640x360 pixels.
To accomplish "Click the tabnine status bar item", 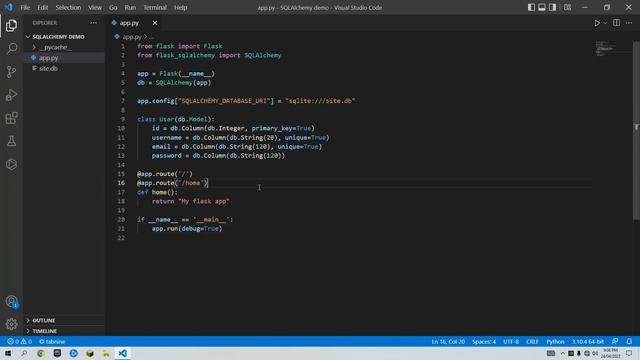I will 52,342.
